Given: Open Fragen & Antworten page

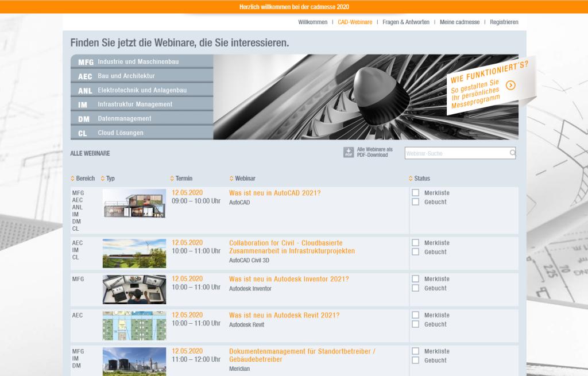Looking at the screenshot, I should 406,22.
